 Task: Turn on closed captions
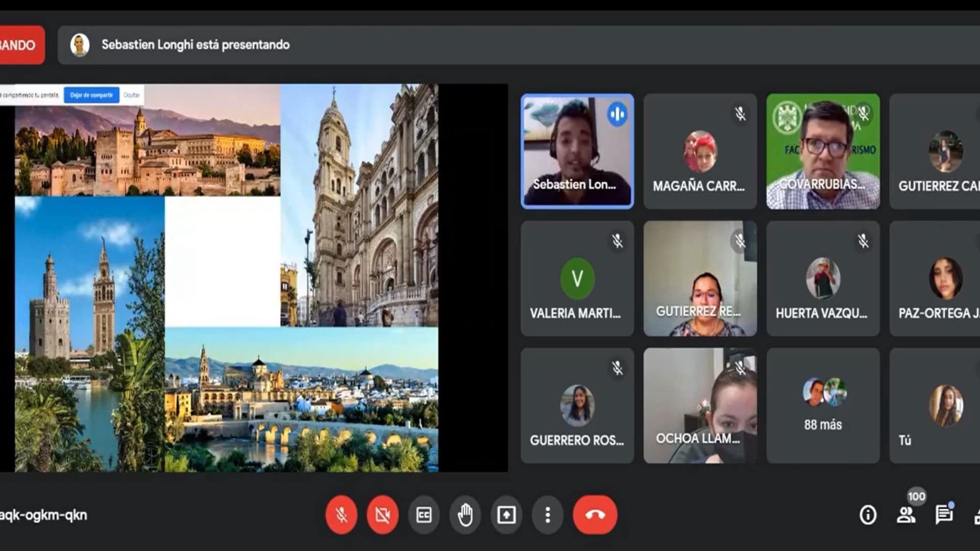click(424, 515)
